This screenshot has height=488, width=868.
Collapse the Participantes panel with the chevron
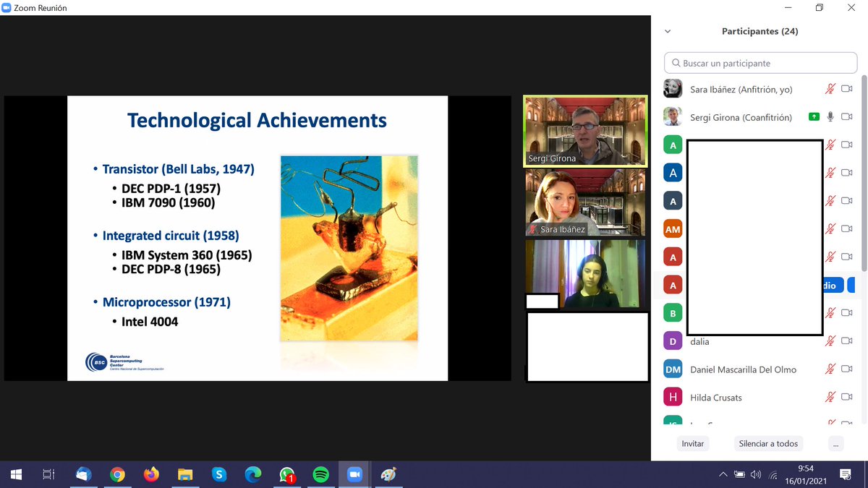(x=668, y=32)
